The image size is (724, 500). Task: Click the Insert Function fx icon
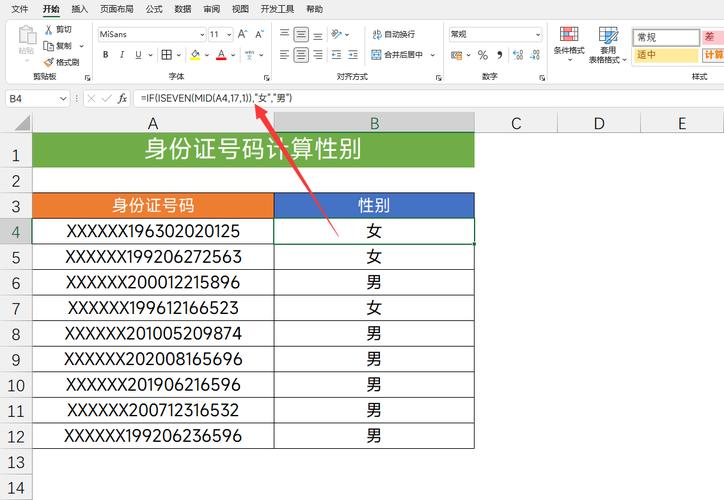point(122,98)
